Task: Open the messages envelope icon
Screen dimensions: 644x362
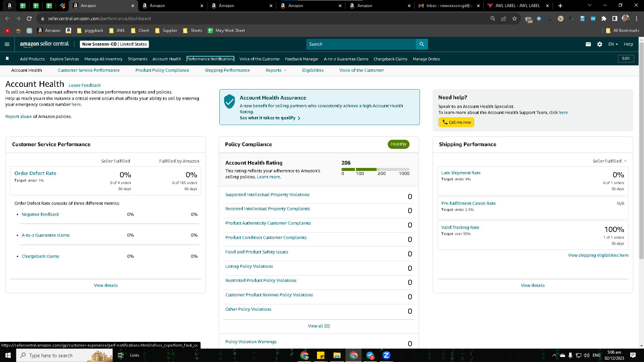Action: click(x=588, y=44)
